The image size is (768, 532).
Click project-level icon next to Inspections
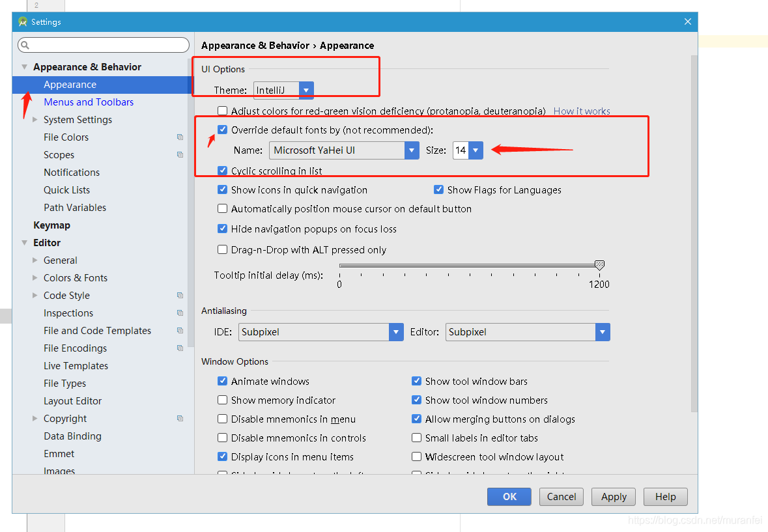(x=180, y=313)
